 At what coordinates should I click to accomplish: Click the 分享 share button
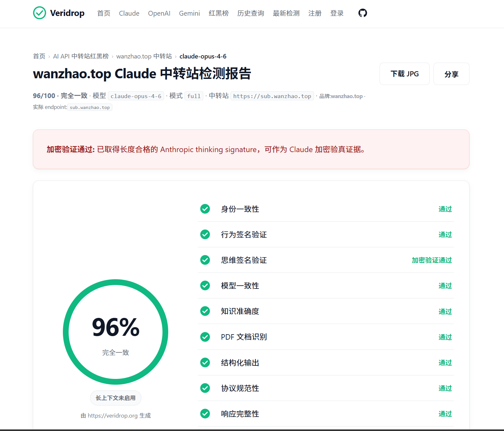click(x=451, y=74)
